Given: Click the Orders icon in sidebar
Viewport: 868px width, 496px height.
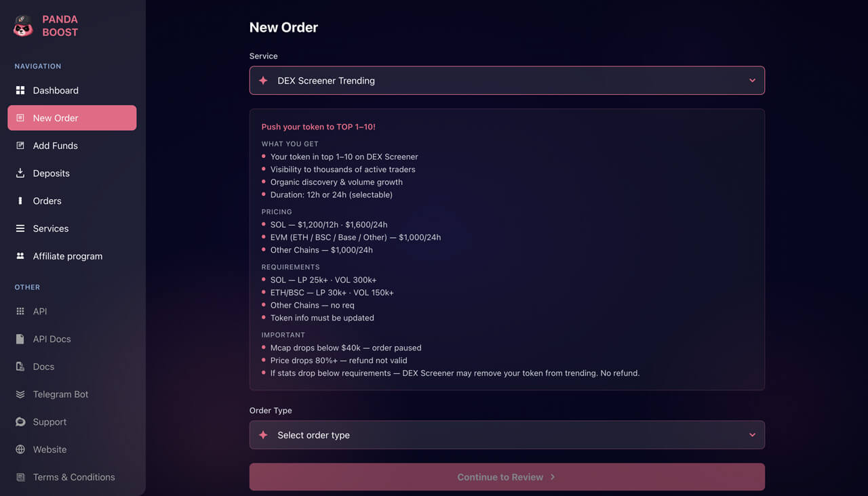Looking at the screenshot, I should pyautogui.click(x=20, y=201).
